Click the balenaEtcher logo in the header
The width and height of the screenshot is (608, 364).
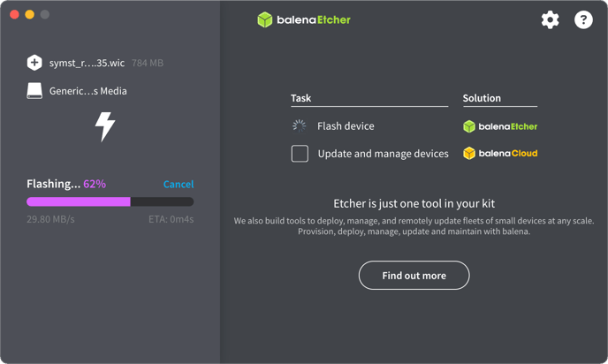[304, 19]
